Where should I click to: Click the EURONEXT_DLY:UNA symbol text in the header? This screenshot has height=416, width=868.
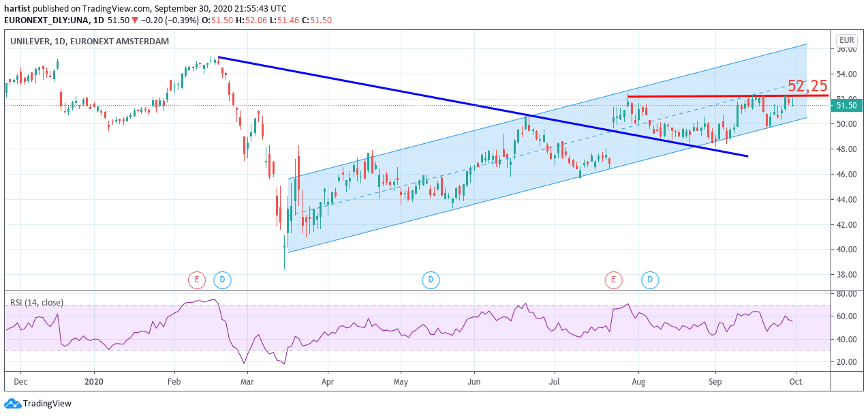point(45,20)
